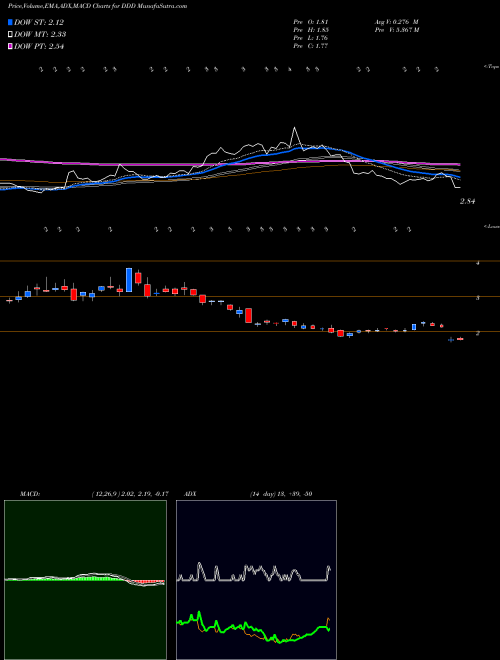This screenshot has width=500, height=660.
Task: Click the 'Pre H: 1.85' value
Action: 311,30
